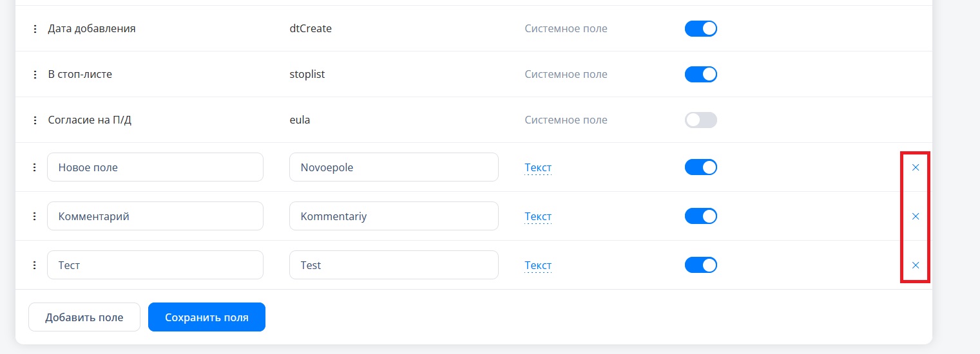Click drag handle of Новое поле row
Screen dimensions: 980x354
35,167
